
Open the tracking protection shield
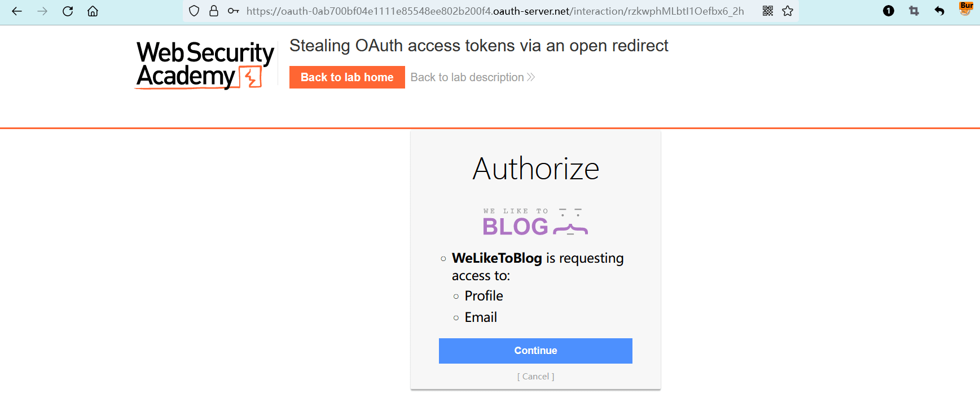click(194, 11)
